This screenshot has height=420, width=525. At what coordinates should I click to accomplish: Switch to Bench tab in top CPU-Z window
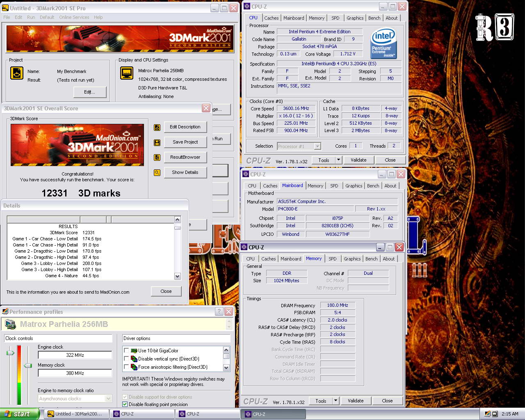[374, 18]
